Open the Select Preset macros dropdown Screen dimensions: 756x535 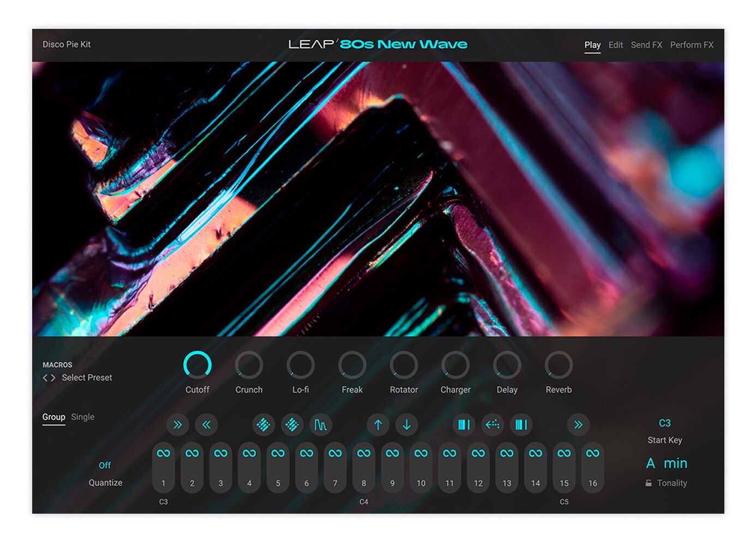tap(87, 378)
